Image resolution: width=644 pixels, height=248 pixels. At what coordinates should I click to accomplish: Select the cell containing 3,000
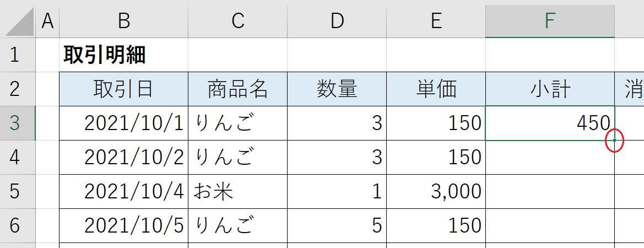coord(436,191)
